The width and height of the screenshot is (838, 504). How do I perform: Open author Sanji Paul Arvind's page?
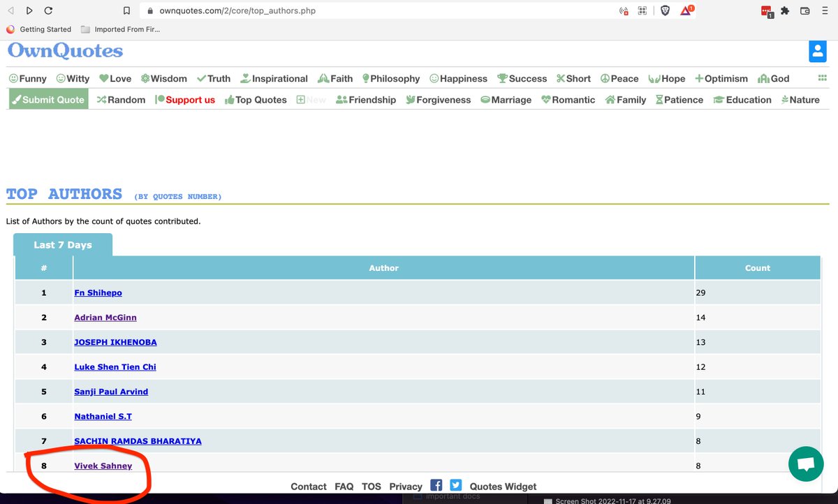[111, 392]
